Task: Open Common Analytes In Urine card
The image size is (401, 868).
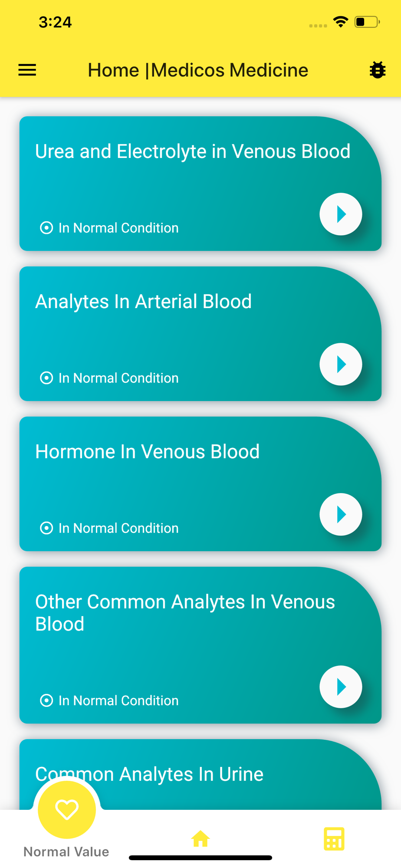Action: 200,774
